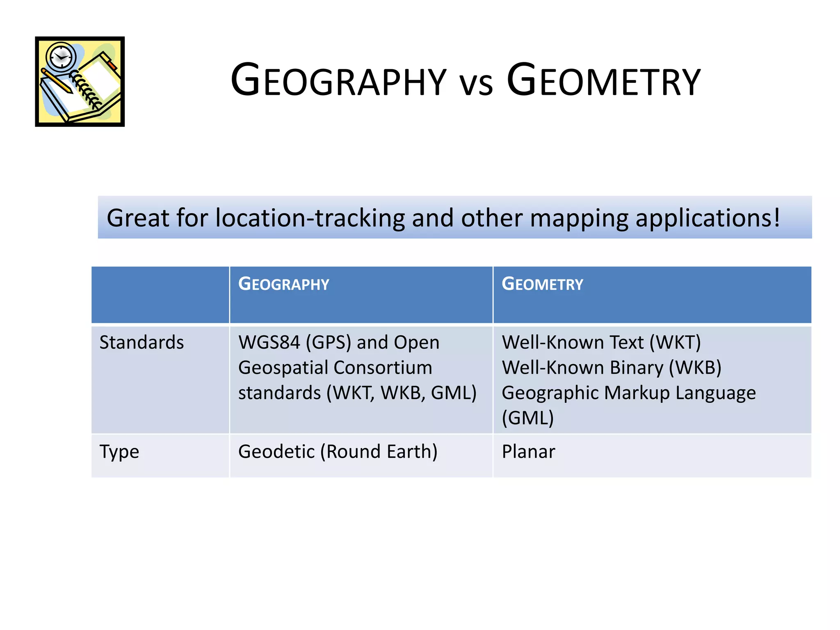Click the 'Great for location-tracking' banner
The width and height of the screenshot is (840, 630).
[x=454, y=217]
